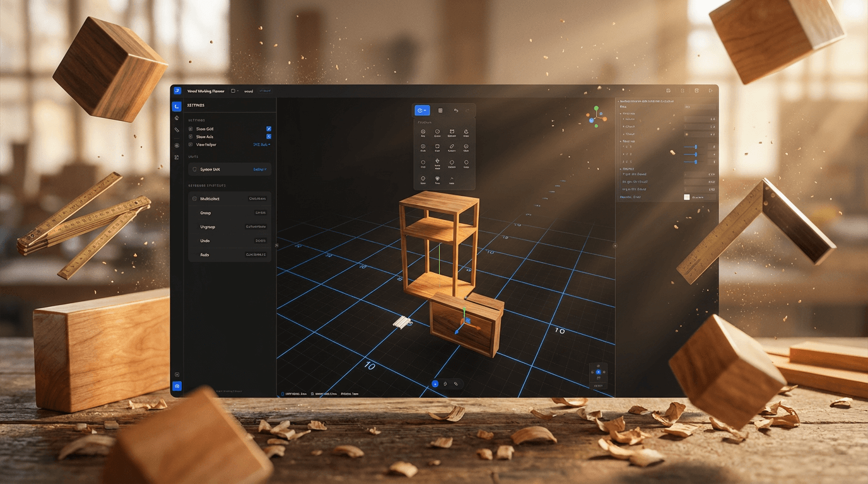Open the file dropdown next to the app title
This screenshot has height=484, width=868.
pos(235,91)
